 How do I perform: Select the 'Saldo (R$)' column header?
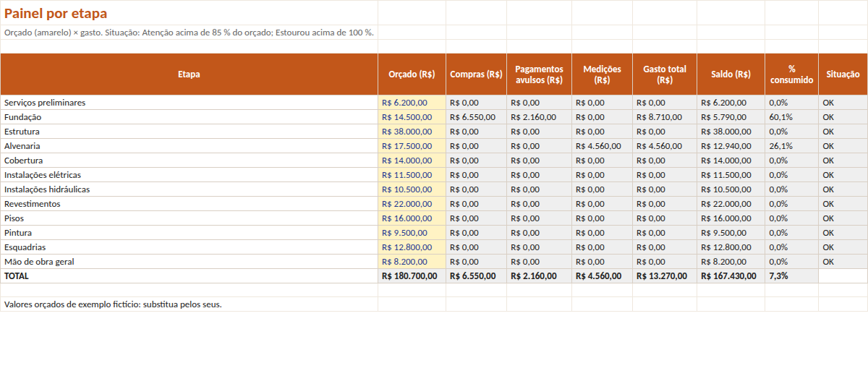pyautogui.click(x=731, y=74)
